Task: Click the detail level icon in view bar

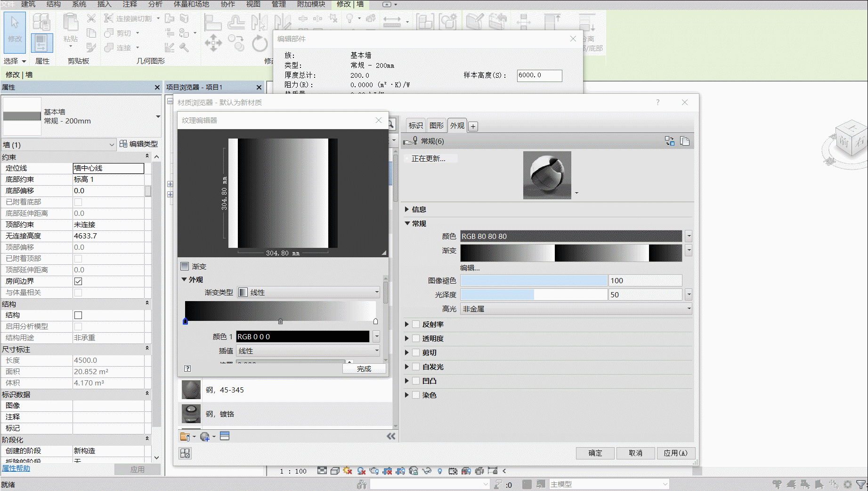Action: [322, 471]
